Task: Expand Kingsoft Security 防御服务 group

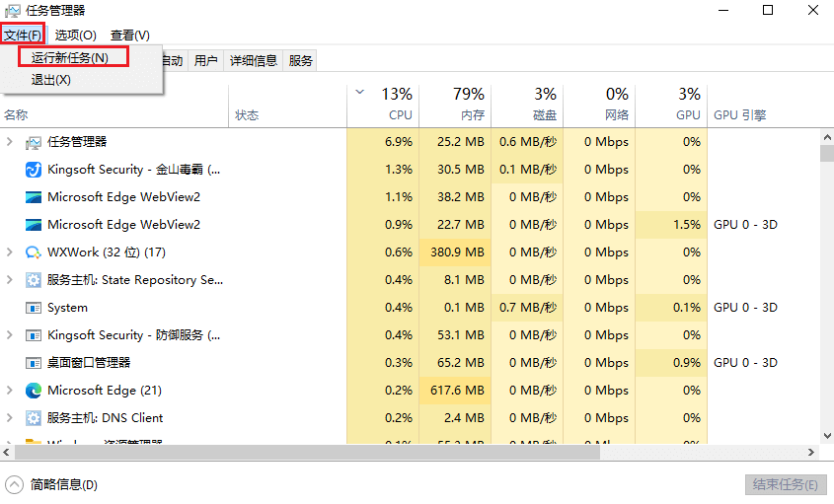Action: click(9, 335)
